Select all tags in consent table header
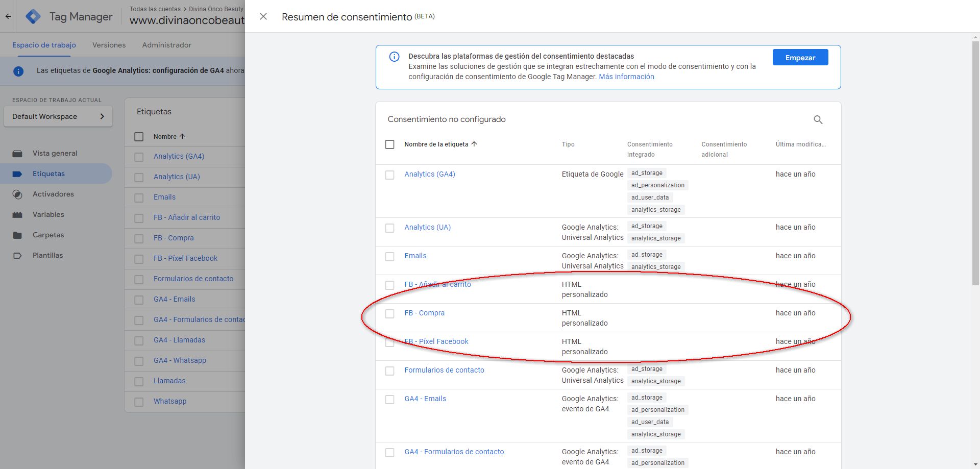This screenshot has height=469, width=980. [x=390, y=144]
